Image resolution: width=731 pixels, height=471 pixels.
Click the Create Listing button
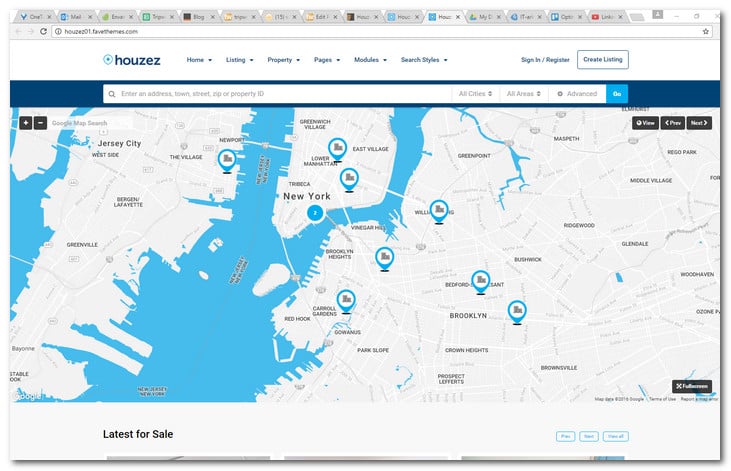(x=603, y=60)
